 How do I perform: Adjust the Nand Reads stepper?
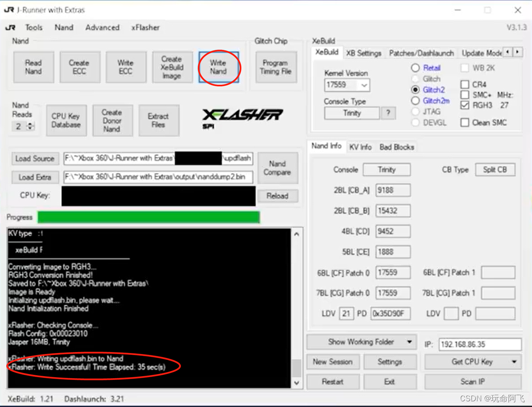(31, 127)
